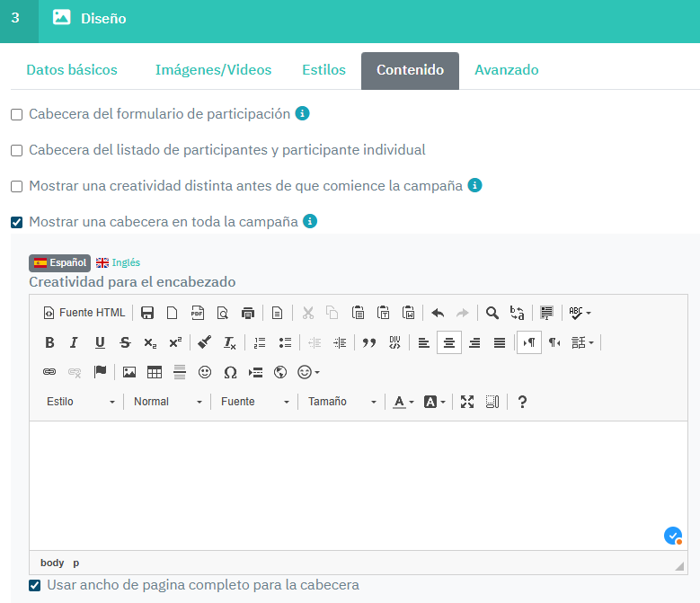Screen dimensions: 700x603
Task: Insert special character using Omega icon
Action: 230,372
